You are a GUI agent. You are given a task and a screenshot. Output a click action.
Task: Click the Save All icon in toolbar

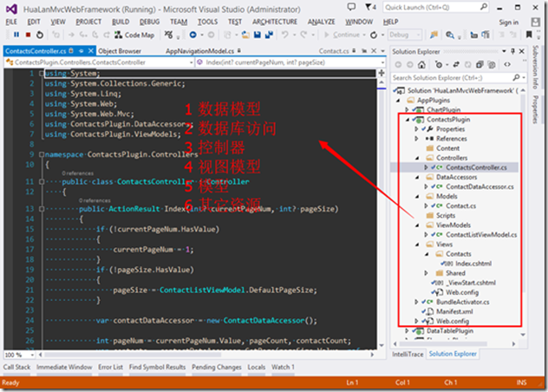(x=269, y=35)
